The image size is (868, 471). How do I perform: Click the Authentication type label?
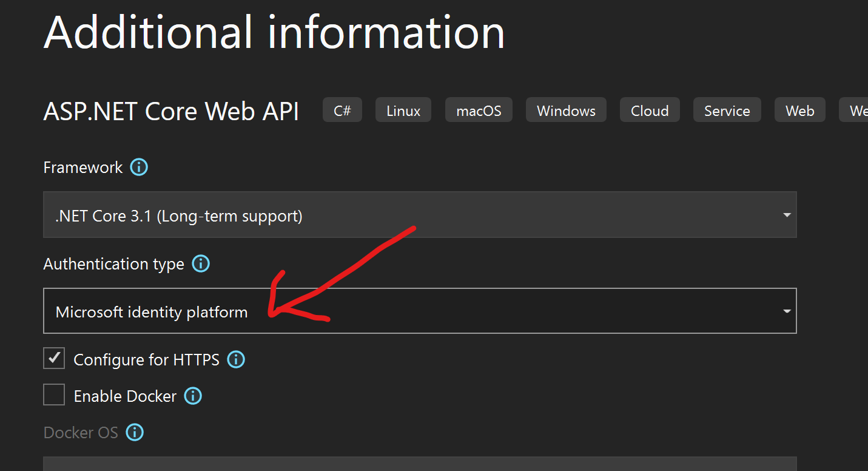pos(114,264)
